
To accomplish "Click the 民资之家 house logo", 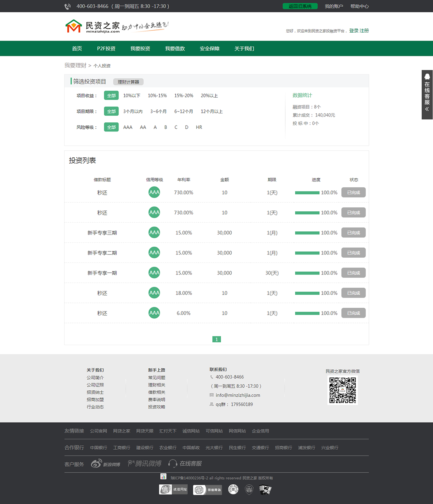I will pyautogui.click(x=73, y=26).
